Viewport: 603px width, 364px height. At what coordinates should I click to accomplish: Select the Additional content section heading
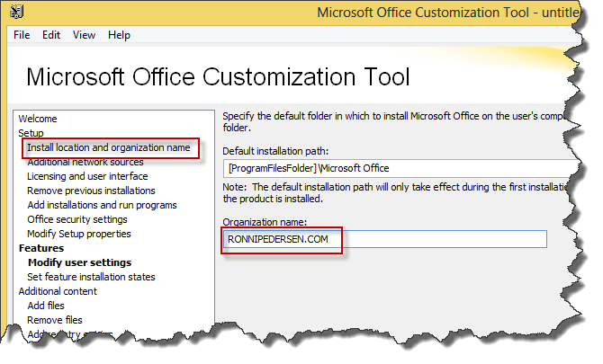point(58,291)
